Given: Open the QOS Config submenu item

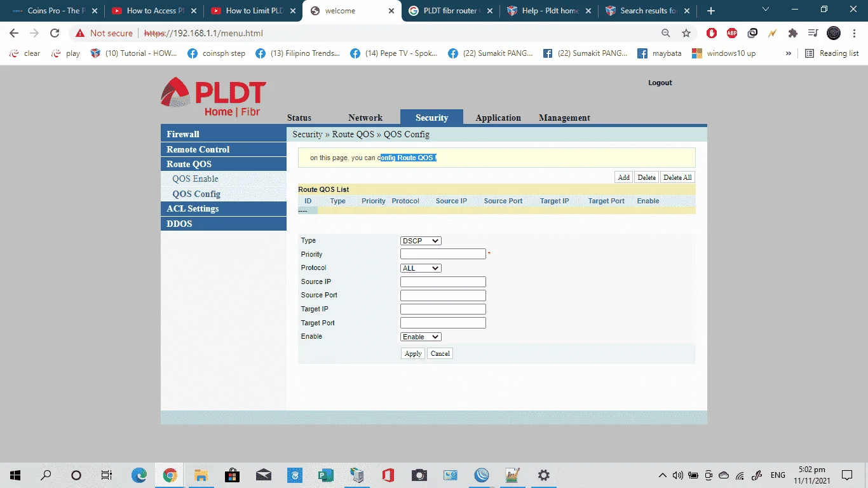Looking at the screenshot, I should pos(196,194).
